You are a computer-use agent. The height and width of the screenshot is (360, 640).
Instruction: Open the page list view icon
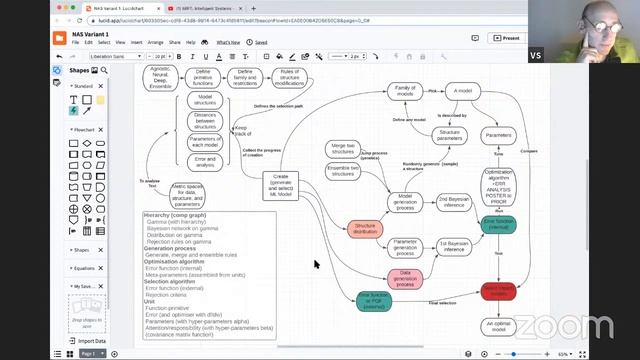point(58,354)
